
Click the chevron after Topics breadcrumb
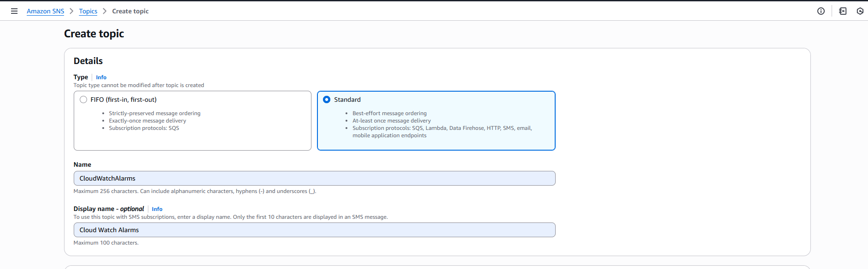pos(105,11)
